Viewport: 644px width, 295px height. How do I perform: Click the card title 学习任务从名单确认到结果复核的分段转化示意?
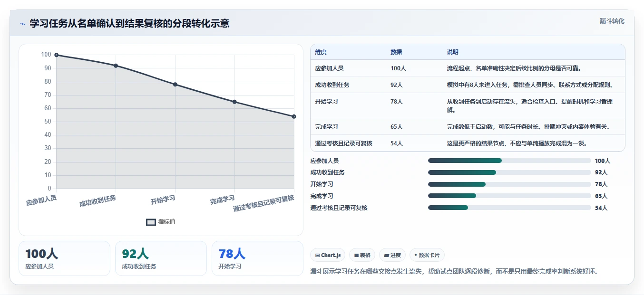point(129,23)
